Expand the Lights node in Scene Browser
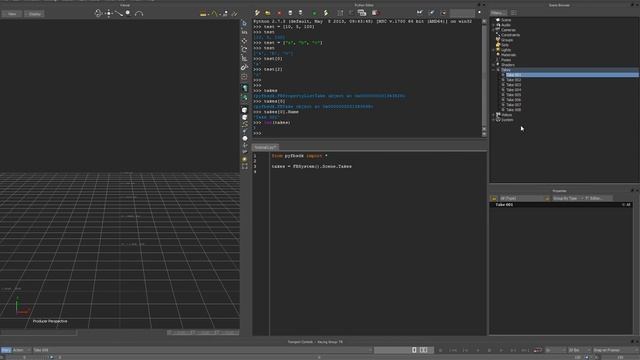Image resolution: width=640 pixels, height=360 pixels. pos(493,50)
